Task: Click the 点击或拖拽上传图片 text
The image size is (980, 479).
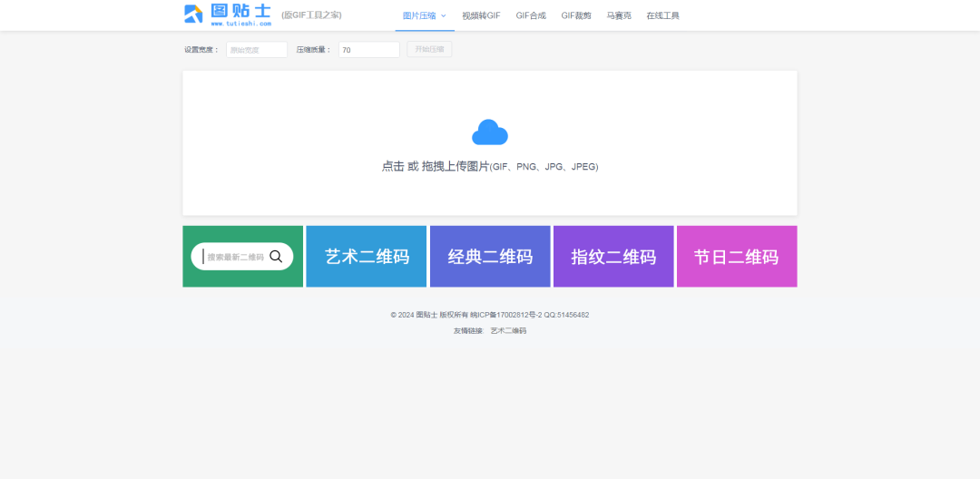Action: click(489, 167)
